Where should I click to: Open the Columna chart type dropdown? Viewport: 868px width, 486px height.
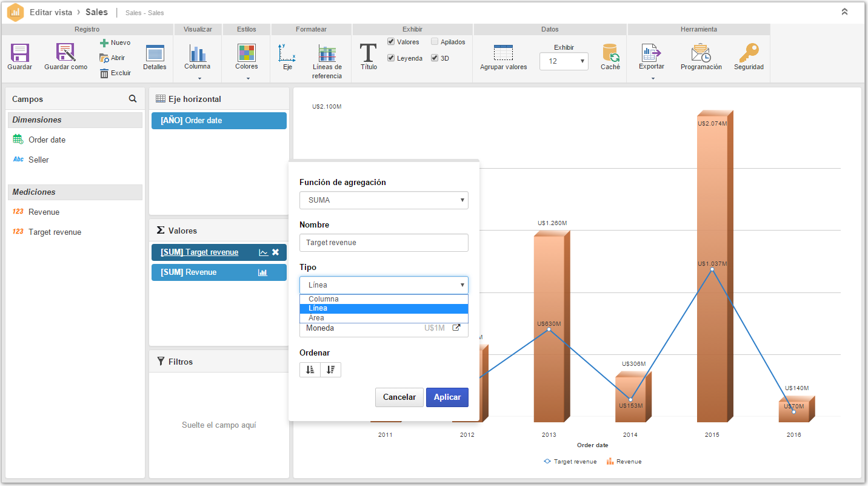[197, 64]
